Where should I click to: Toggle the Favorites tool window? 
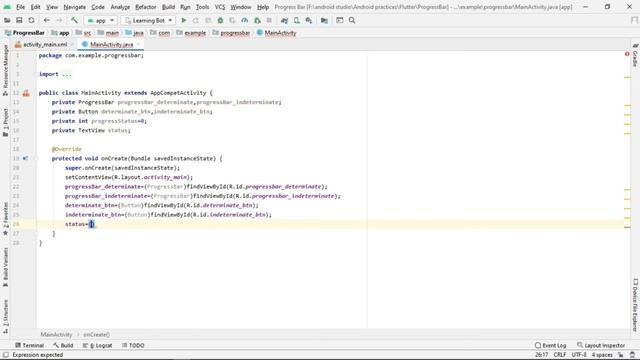(x=5, y=219)
